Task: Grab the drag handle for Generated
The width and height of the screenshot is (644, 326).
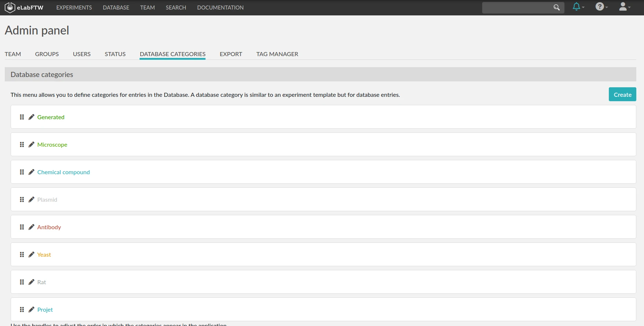Action: pyautogui.click(x=22, y=117)
